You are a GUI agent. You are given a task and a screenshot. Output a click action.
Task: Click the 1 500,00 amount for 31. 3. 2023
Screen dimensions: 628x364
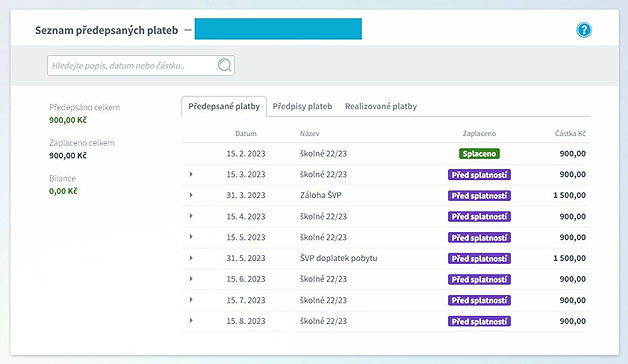point(570,195)
